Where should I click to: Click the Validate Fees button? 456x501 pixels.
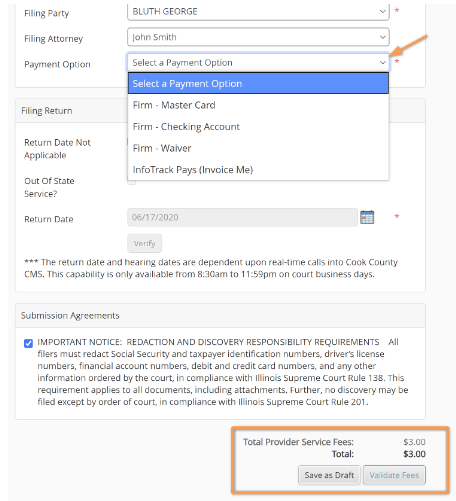394,475
